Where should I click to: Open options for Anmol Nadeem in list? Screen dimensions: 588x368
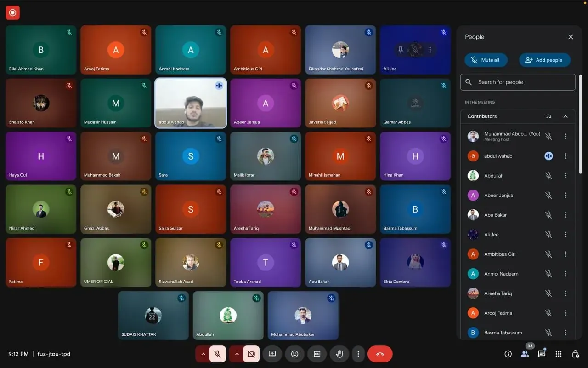tap(565, 274)
